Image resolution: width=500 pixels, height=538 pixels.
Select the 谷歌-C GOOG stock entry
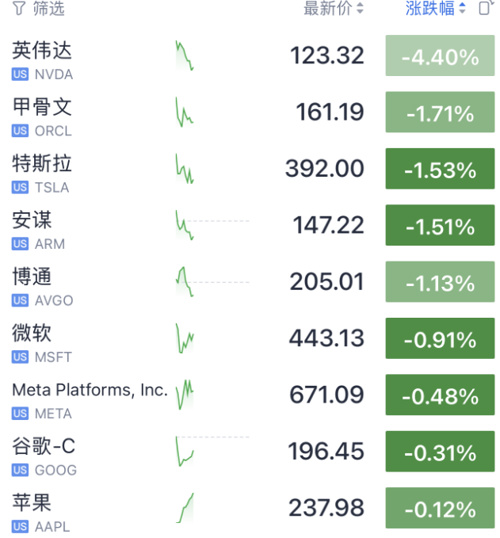tap(250, 452)
